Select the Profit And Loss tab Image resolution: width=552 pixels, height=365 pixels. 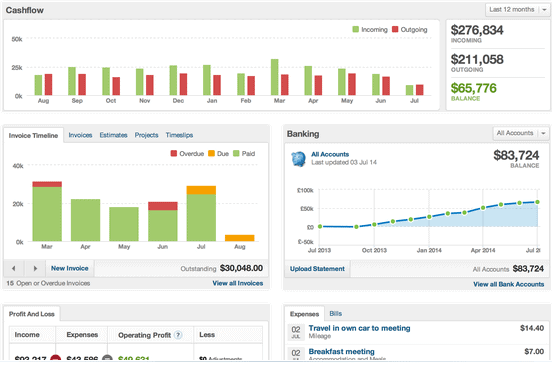32,314
